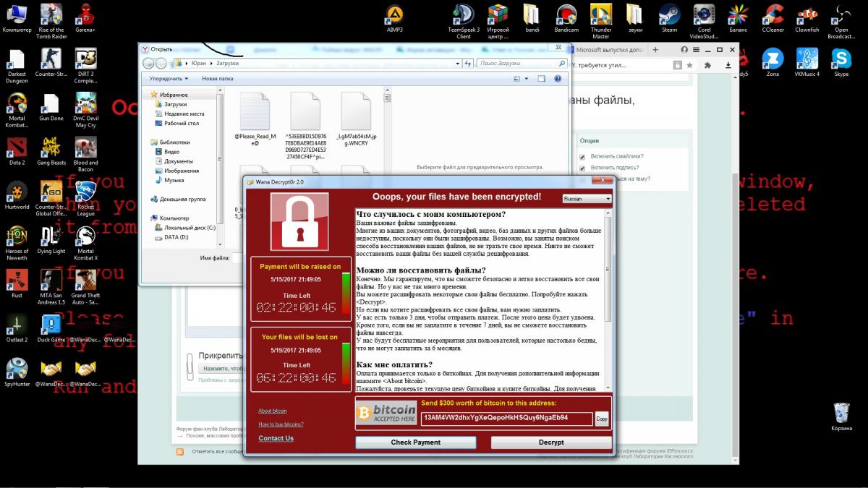The height and width of the screenshot is (488, 868).
Task: Open the Компьютер desktop icon
Action: click(x=17, y=18)
